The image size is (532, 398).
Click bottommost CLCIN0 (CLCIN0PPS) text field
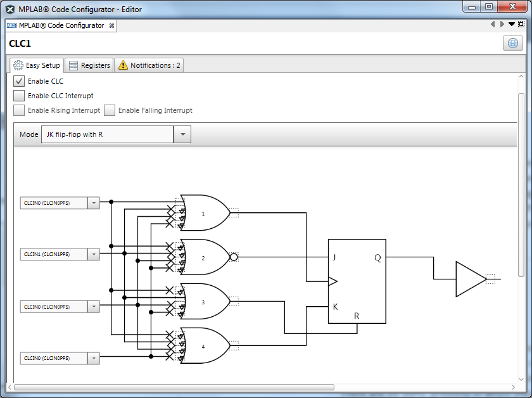54,358
